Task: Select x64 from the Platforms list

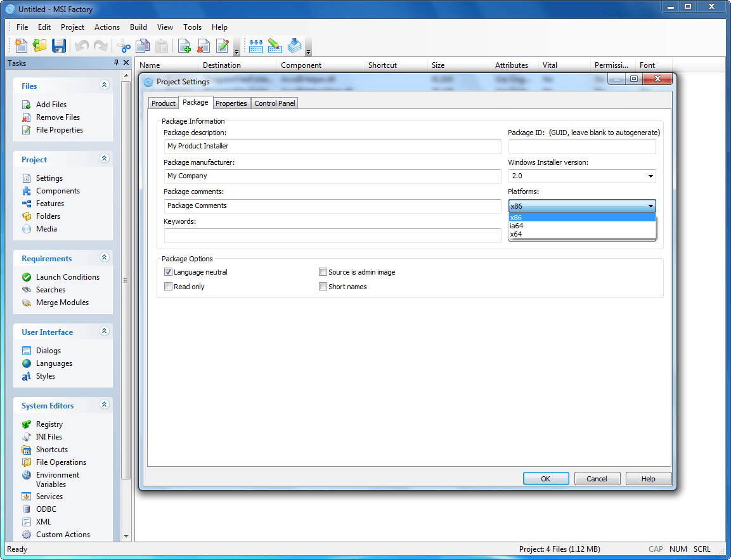Action: tap(517, 234)
